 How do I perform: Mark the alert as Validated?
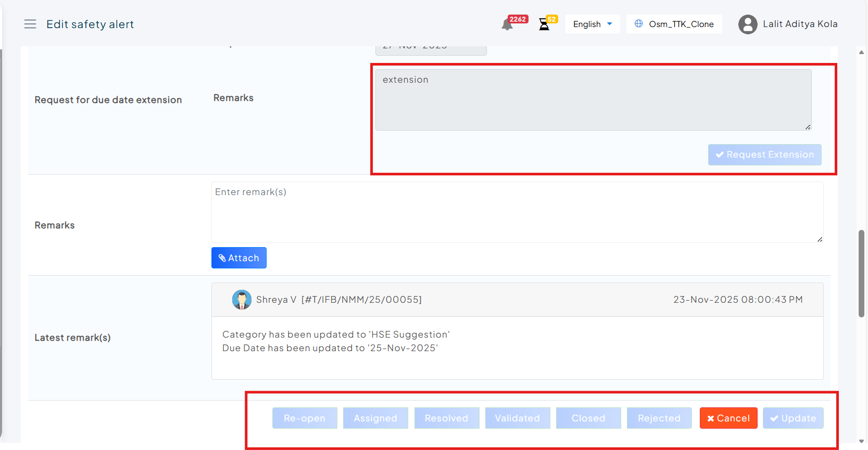[x=517, y=418]
